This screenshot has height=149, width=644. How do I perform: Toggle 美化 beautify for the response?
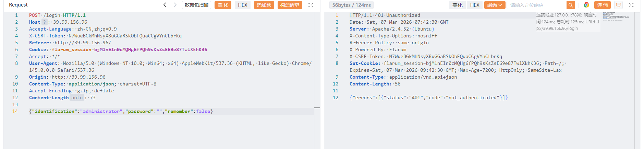coord(457,5)
